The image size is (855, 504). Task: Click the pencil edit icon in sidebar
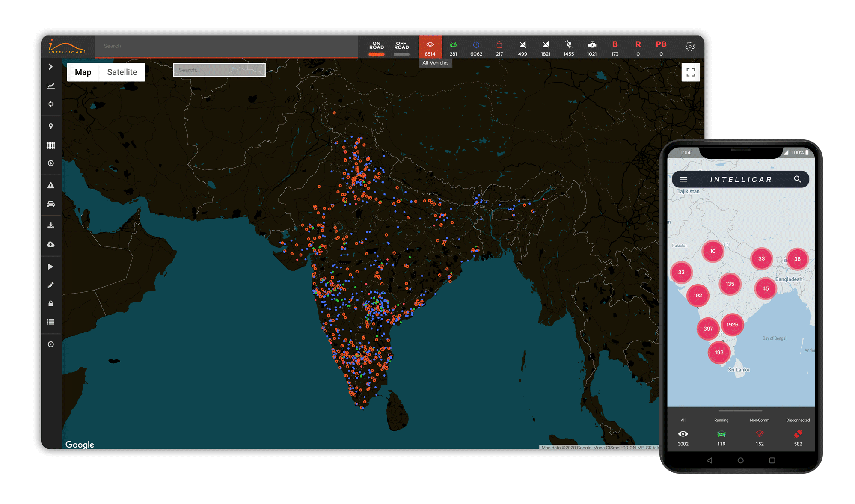pos(50,285)
